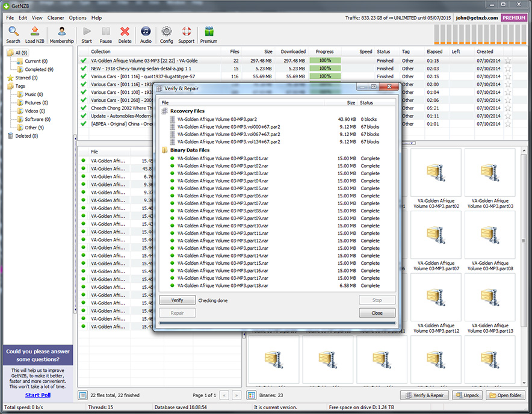Click the Unpack button
This screenshot has width=532, height=414.
[467, 395]
